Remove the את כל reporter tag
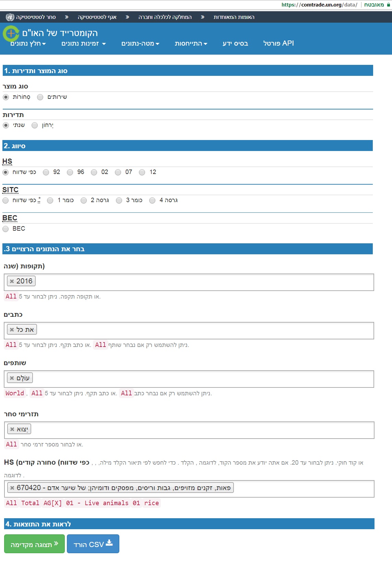The height and width of the screenshot is (569, 392). [12, 330]
